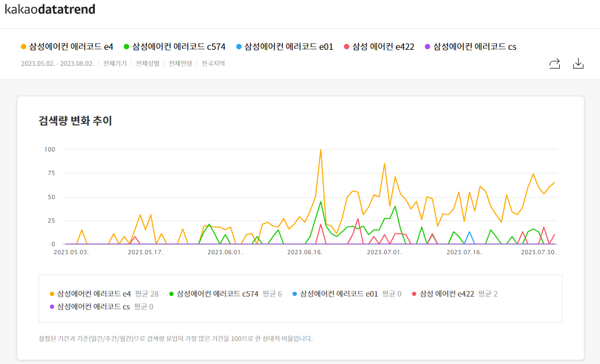Image resolution: width=600 pixels, height=364 pixels.
Task: Open the share icon
Action: 554,64
